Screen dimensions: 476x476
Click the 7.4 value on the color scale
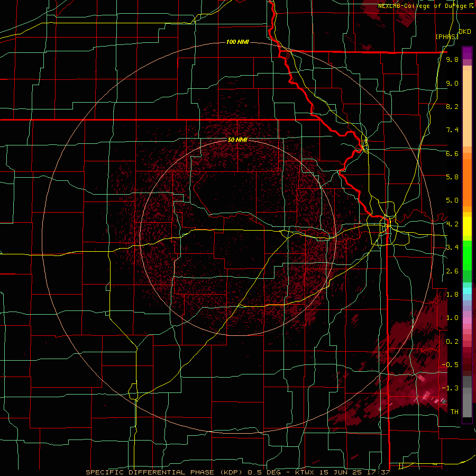coord(452,130)
